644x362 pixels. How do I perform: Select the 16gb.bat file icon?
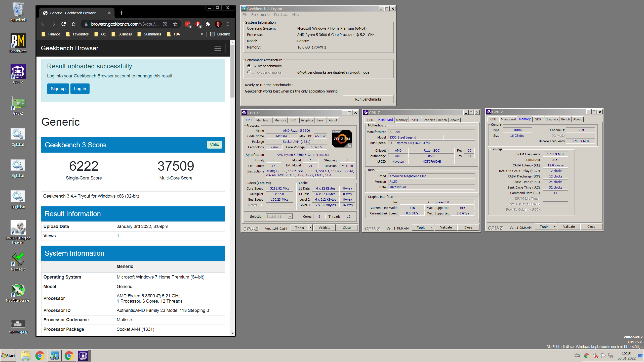point(18,199)
